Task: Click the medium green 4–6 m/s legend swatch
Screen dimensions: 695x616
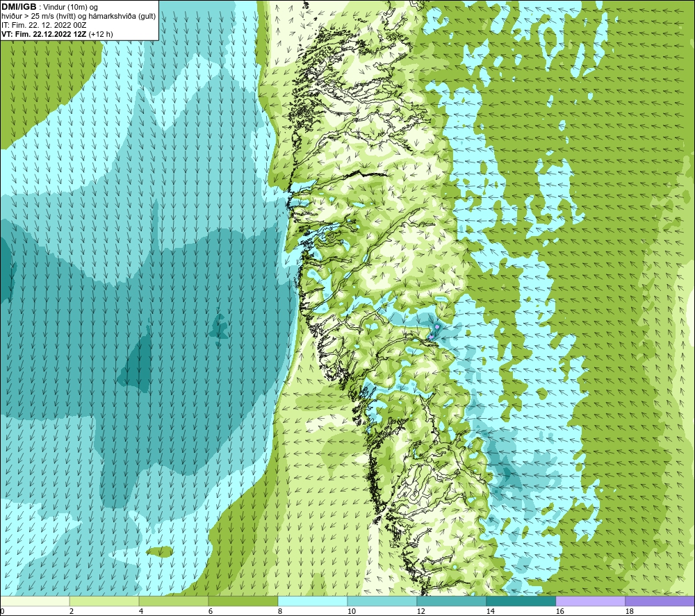Action: [x=174, y=601]
